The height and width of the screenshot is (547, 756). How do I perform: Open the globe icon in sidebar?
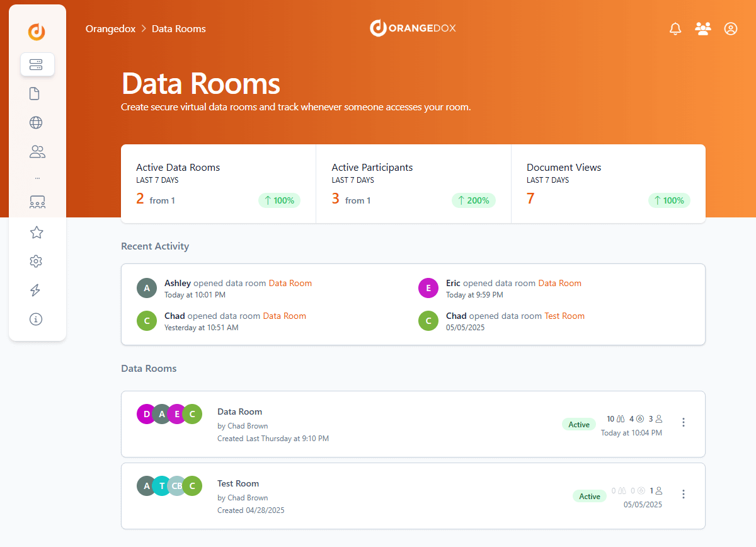click(36, 122)
